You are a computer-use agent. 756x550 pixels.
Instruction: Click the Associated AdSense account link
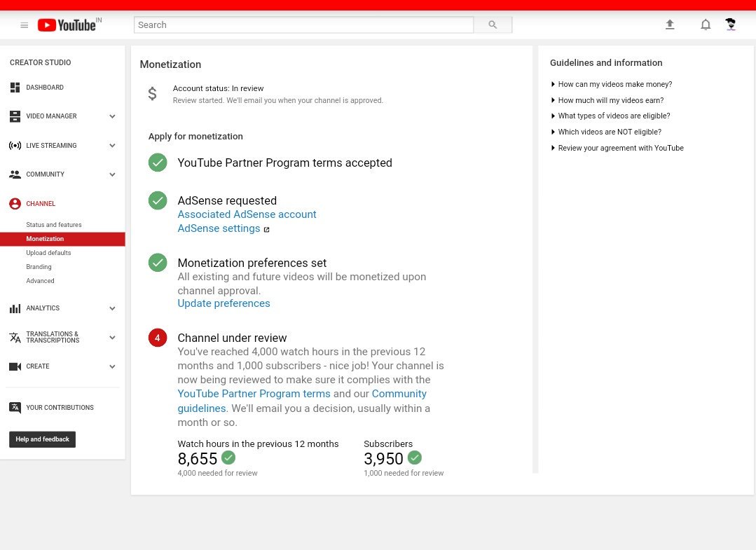[x=247, y=214]
